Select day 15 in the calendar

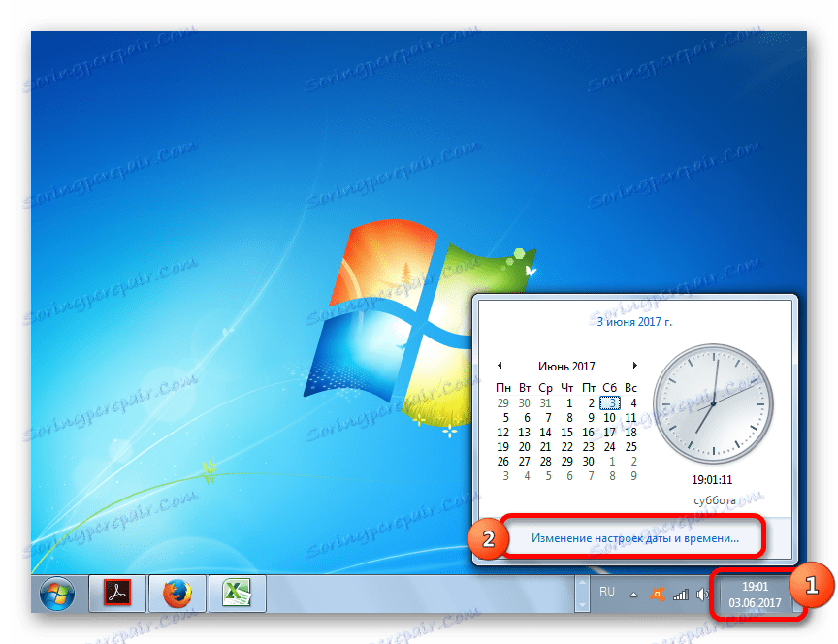pos(566,432)
